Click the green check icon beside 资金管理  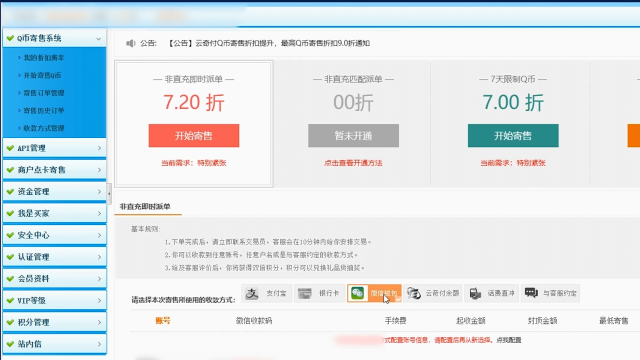[10, 191]
